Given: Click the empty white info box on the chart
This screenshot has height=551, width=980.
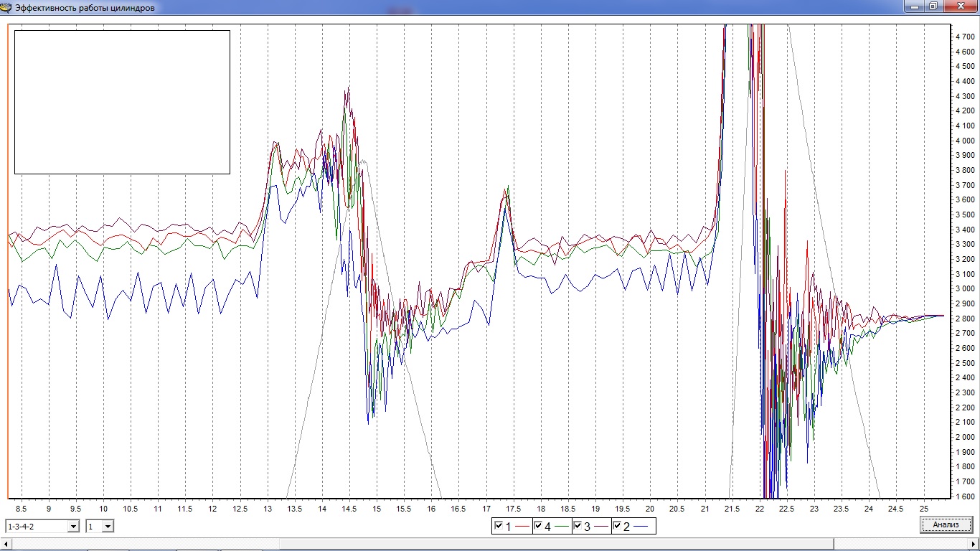Looking at the screenshot, I should pos(122,102).
